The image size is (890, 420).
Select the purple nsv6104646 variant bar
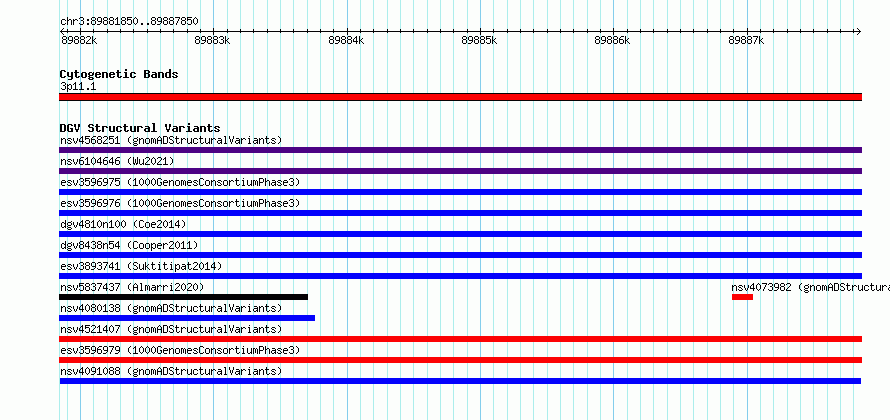pos(460,171)
